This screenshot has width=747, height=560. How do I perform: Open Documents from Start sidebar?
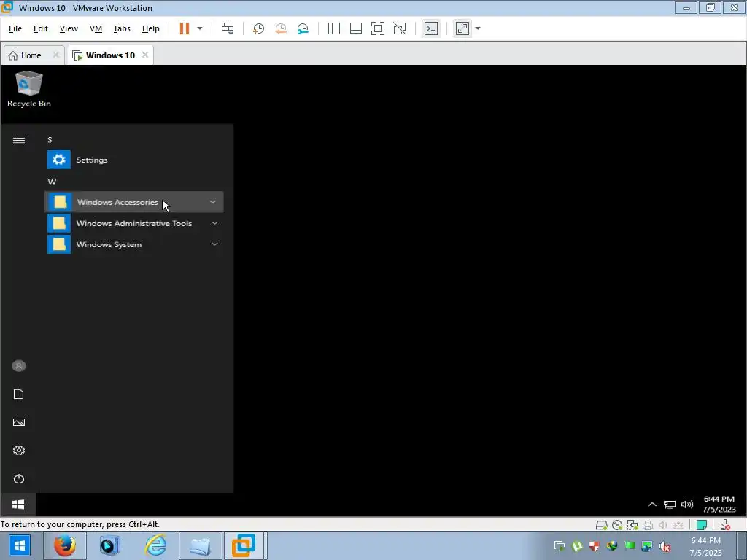[18, 394]
